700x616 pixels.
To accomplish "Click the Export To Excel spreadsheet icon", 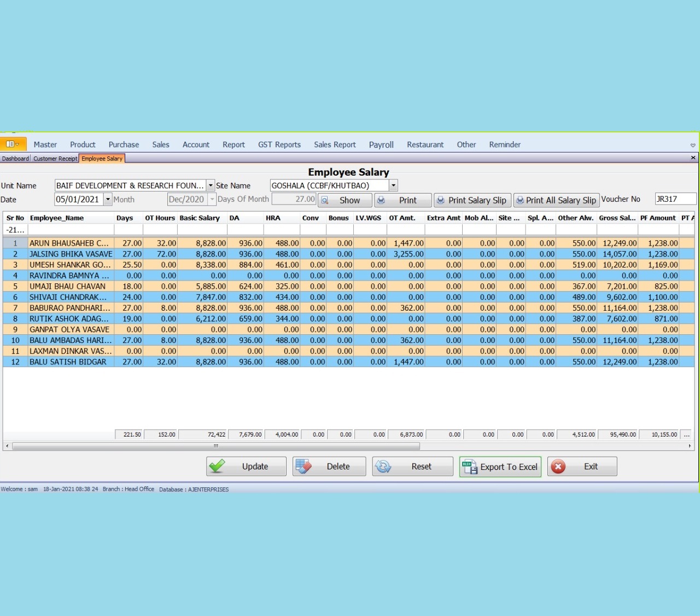I will point(470,467).
